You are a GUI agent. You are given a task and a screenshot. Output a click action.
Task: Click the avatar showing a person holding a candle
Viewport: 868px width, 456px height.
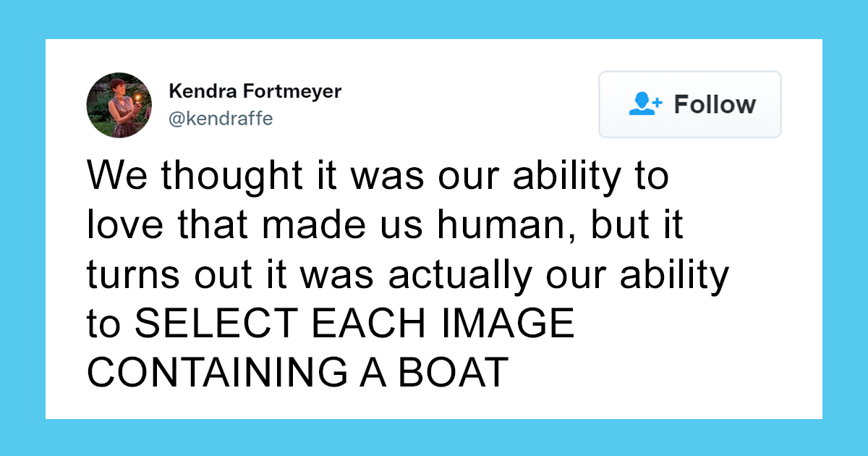click(x=119, y=104)
